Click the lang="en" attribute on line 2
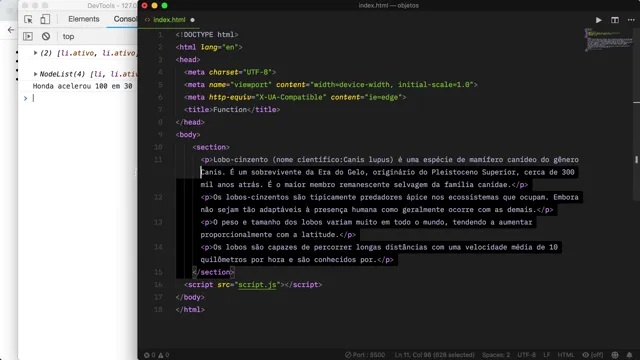The image size is (640, 360). pos(220,47)
